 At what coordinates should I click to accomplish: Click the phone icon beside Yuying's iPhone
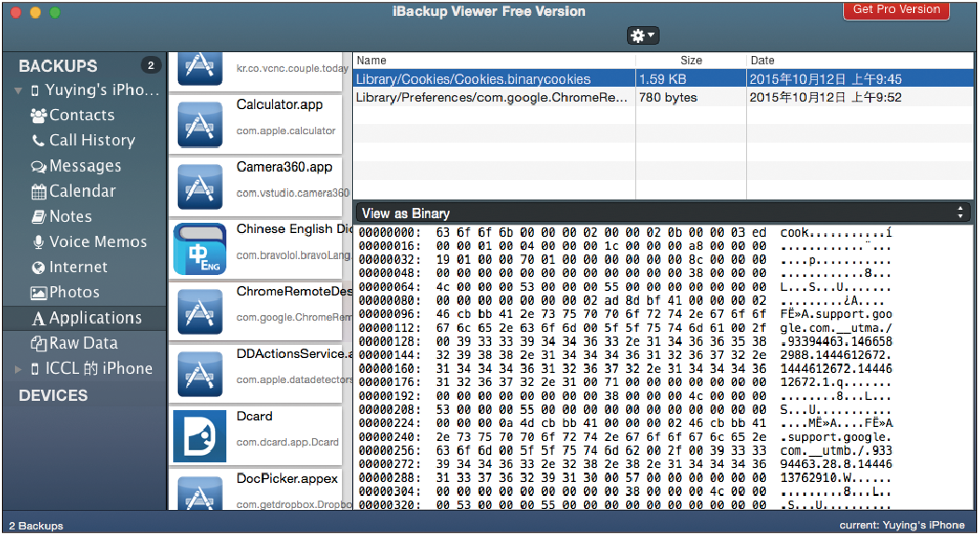(x=35, y=90)
